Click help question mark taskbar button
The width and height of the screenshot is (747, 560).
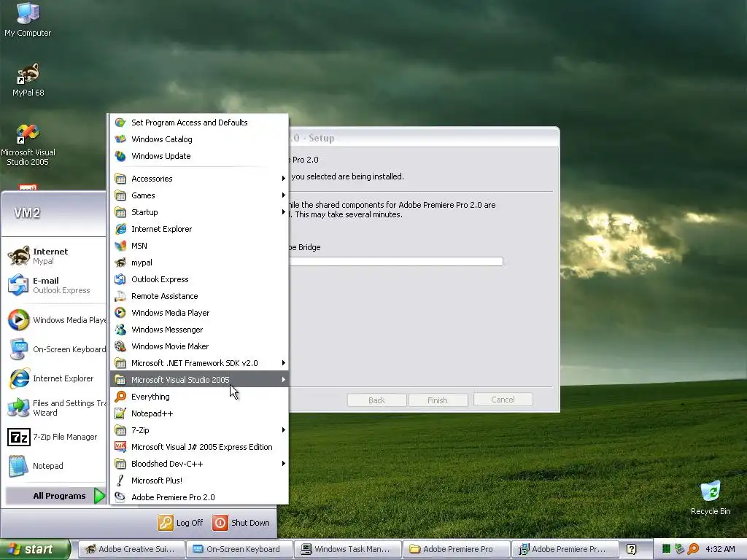[x=631, y=549]
